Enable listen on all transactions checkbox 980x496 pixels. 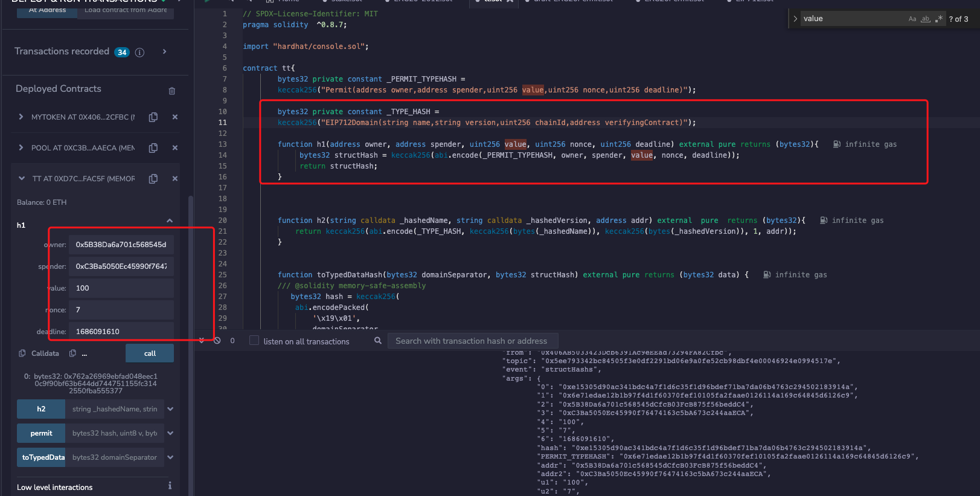pos(254,341)
